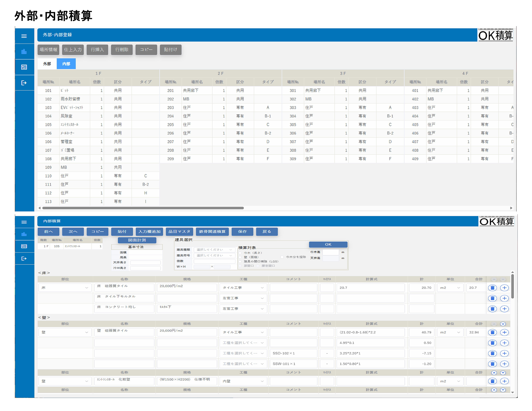Open the m2 unit dropdown in the 壁 磁器質タイル row
532x411 pixels.
coord(450,332)
